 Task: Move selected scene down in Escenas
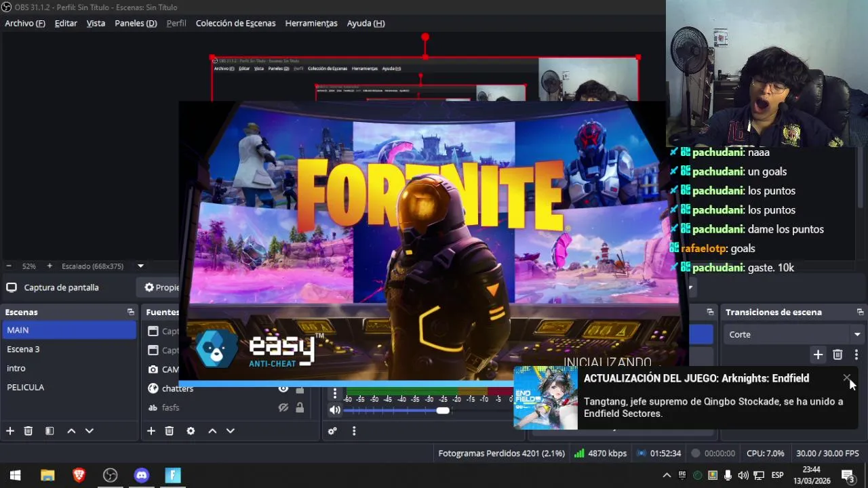89,431
